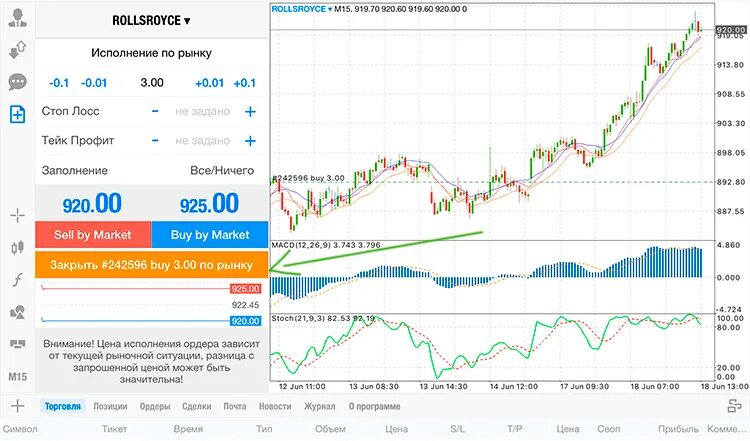Open ROLLSROYCE dropdown in chart header
This screenshot has width=750, height=441.
coord(302,9)
